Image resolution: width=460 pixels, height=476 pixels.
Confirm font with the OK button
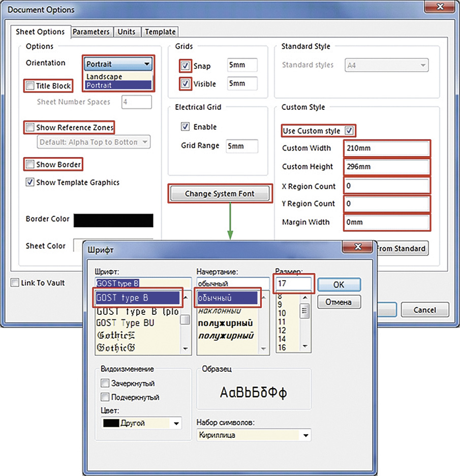339,284
